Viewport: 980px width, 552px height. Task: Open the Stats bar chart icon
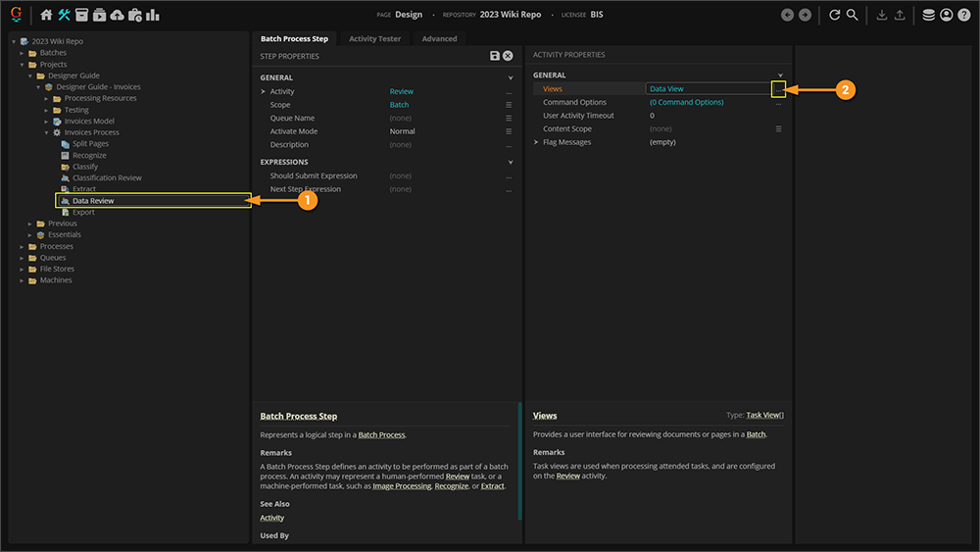coord(153,15)
